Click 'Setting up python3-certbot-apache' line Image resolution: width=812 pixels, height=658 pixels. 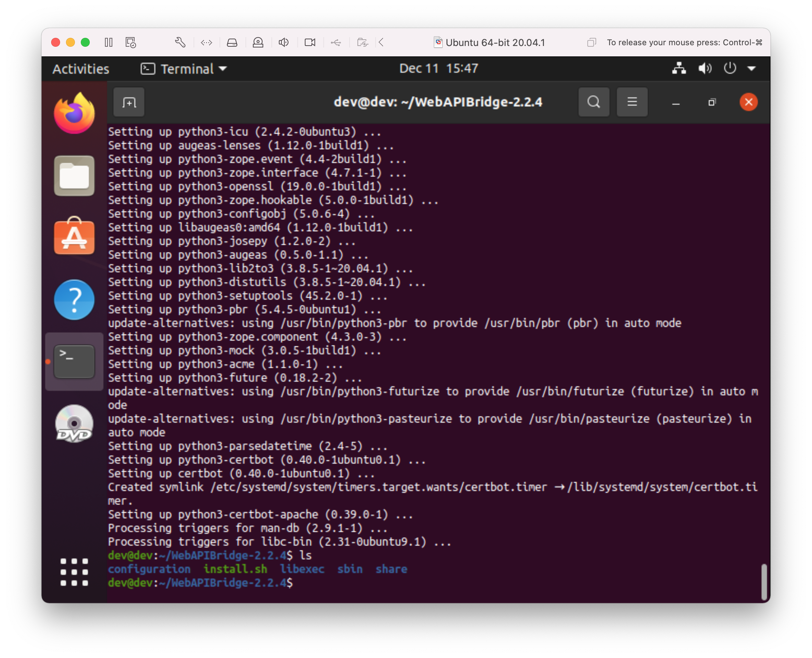click(260, 514)
